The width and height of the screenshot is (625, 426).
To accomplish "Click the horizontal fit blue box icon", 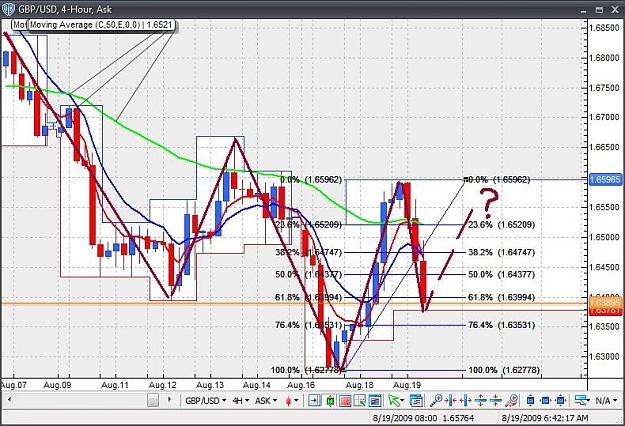I will [x=545, y=400].
